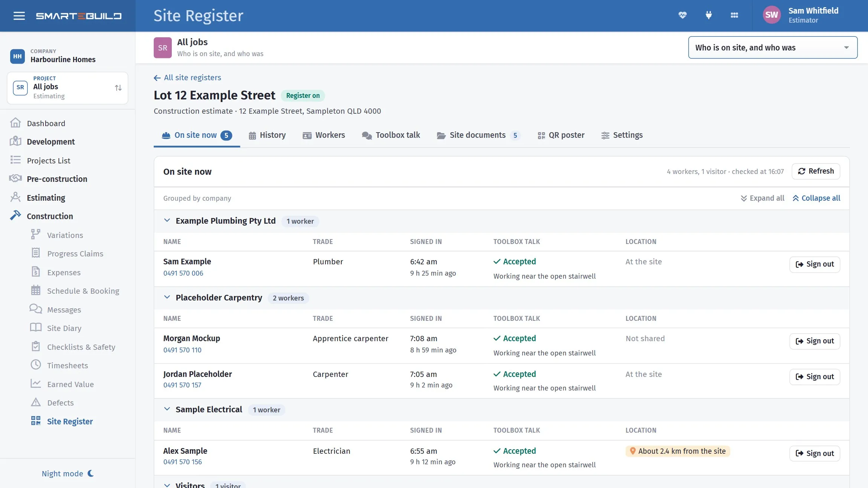Open the hamburger navigation menu
The width and height of the screenshot is (868, 488).
(x=19, y=16)
